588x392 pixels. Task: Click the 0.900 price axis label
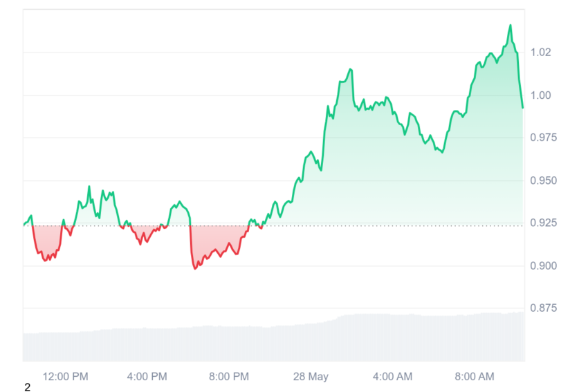[543, 265]
